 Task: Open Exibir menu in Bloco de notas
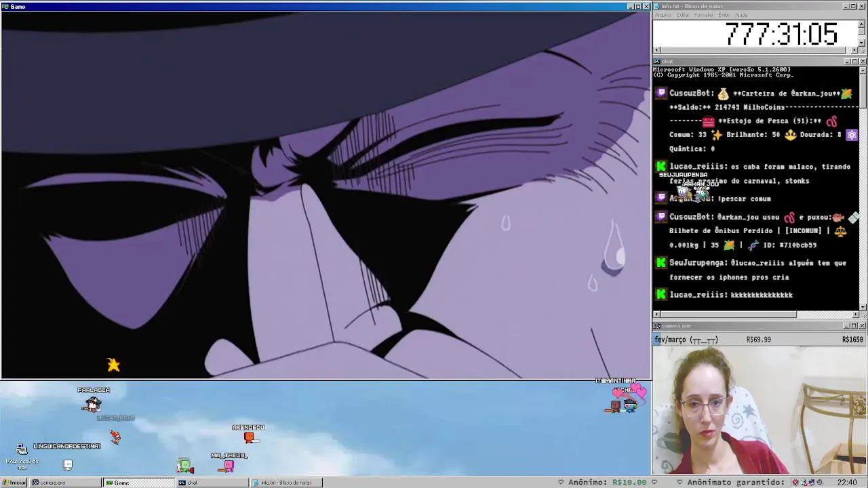tap(724, 15)
